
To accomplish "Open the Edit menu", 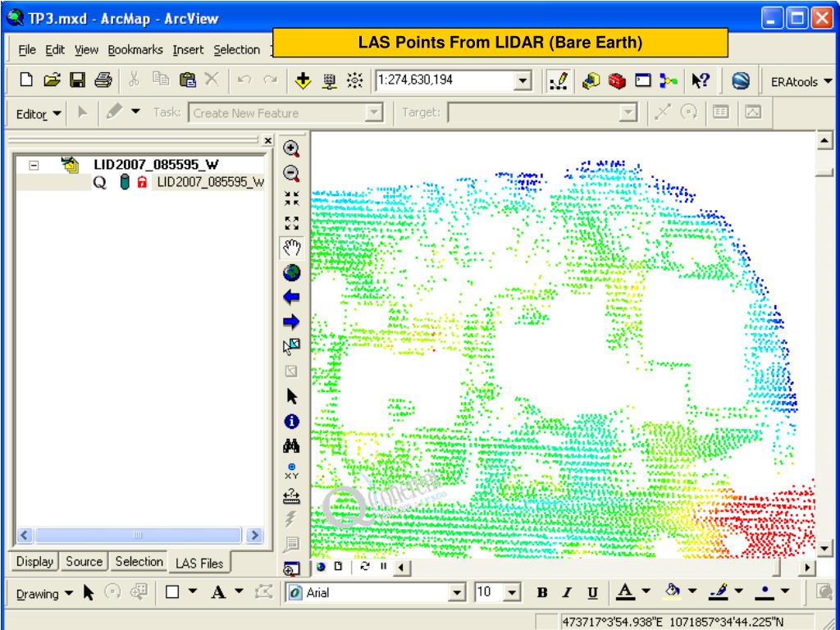I will (55, 50).
